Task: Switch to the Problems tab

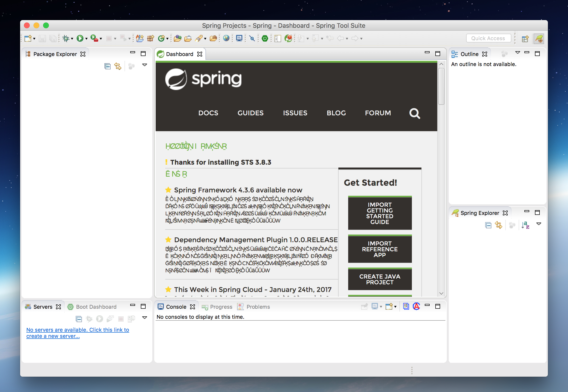Action: point(253,307)
